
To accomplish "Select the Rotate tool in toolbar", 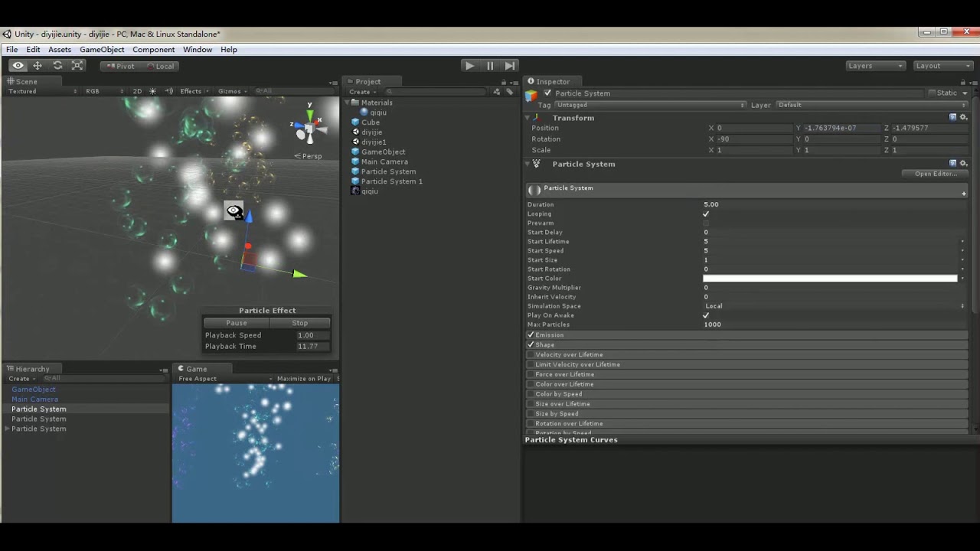I will pos(57,66).
